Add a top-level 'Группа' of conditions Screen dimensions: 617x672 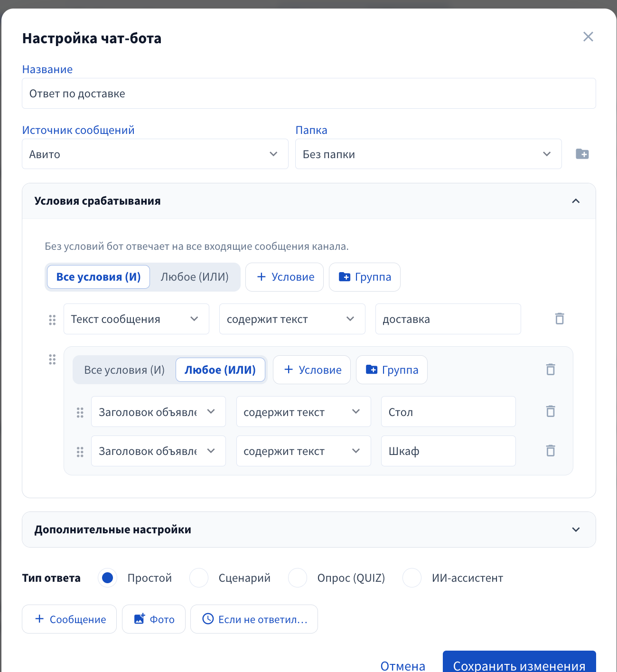click(365, 277)
